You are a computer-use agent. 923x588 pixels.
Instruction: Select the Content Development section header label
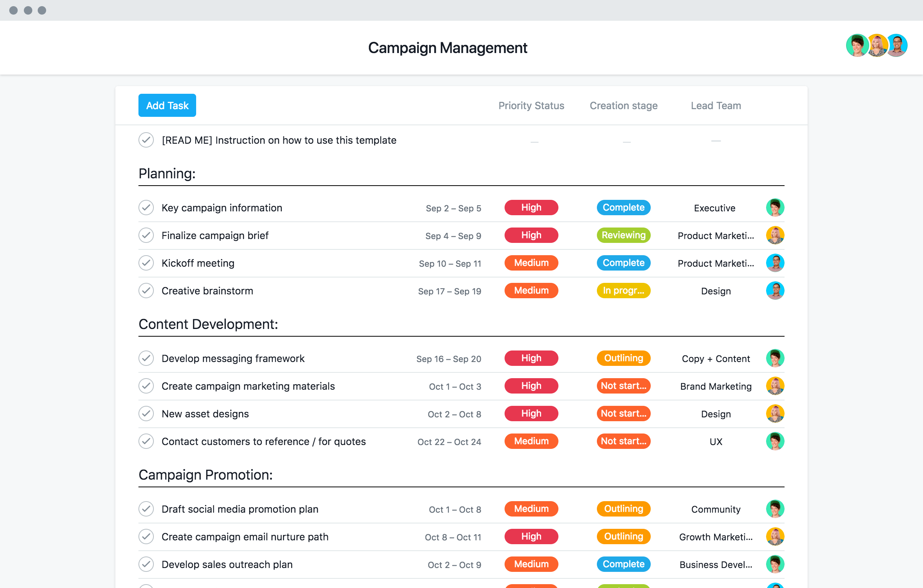(x=208, y=323)
